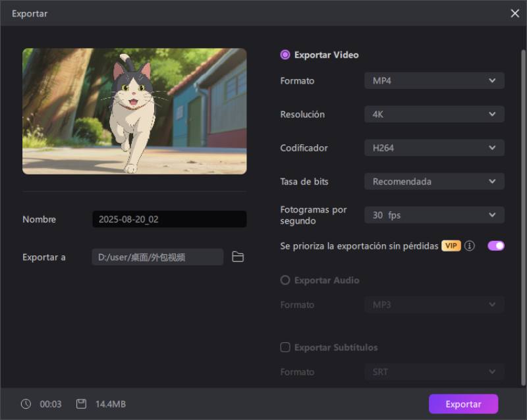
Task: Open the subtitle Formato dropdown showing SRT
Action: 433,371
